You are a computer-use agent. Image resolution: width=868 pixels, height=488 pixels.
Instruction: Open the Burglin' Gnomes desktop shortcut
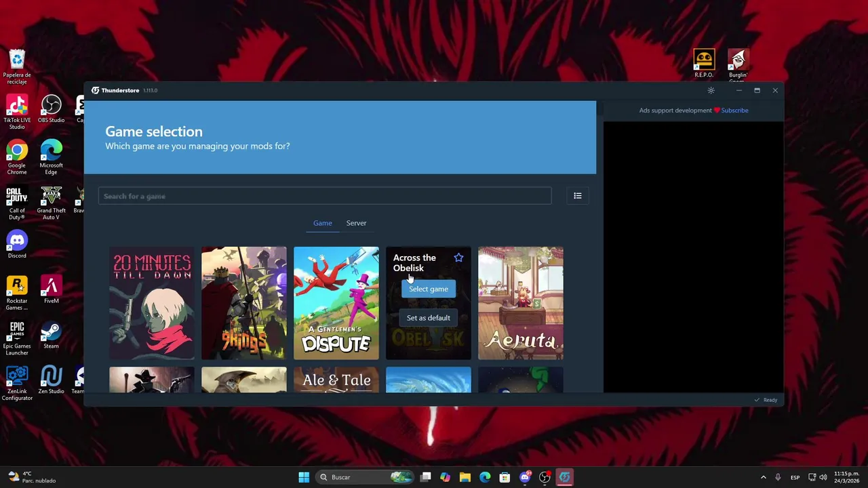point(738,64)
